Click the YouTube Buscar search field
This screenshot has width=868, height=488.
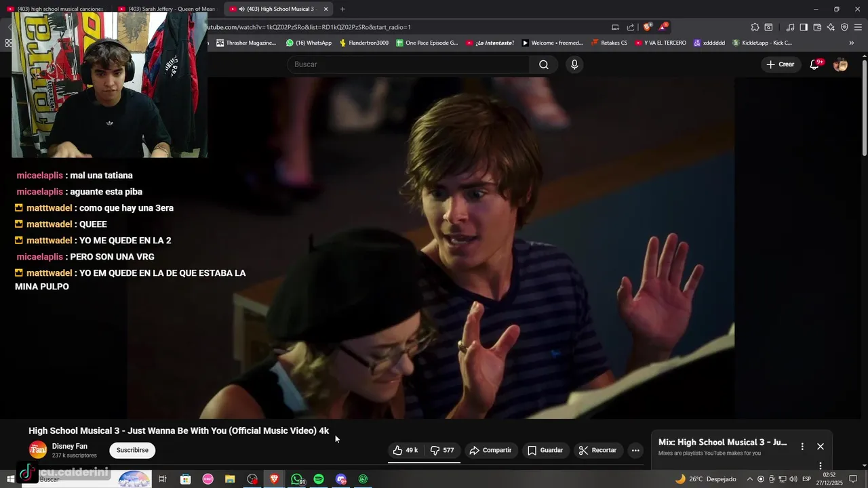pos(409,64)
